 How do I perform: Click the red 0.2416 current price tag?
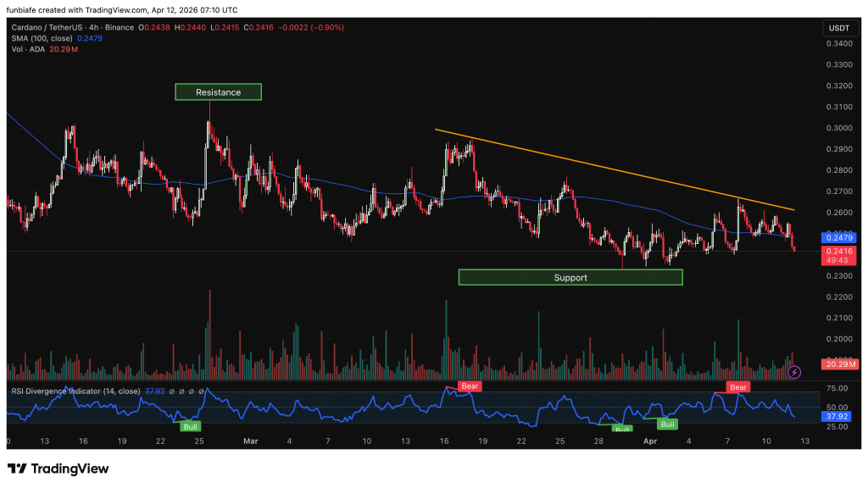[837, 252]
